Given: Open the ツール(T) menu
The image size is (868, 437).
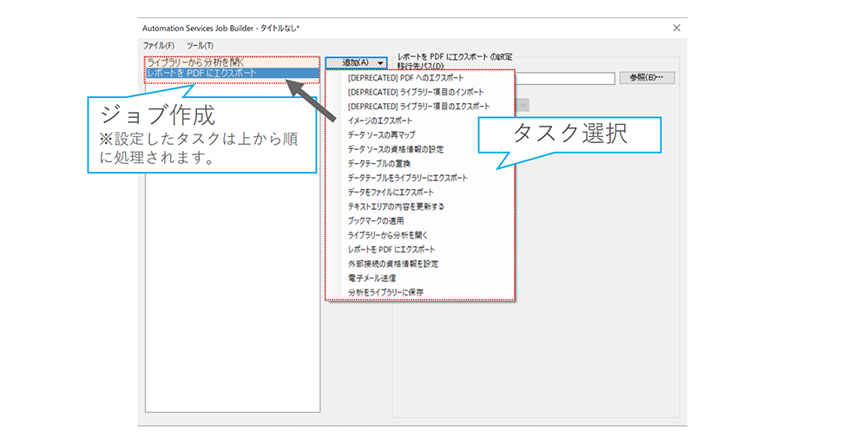Looking at the screenshot, I should click(x=200, y=45).
